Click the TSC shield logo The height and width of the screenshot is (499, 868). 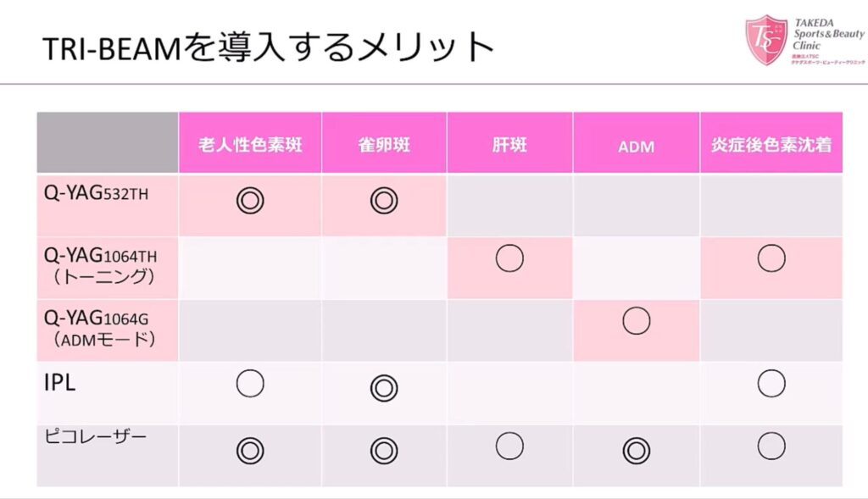click(766, 40)
